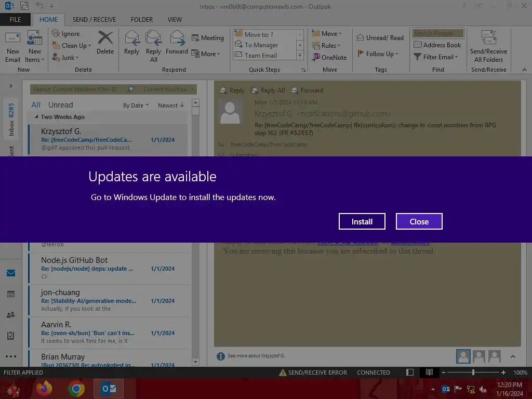Open the Node.js GitHub Bot email
This screenshot has height=399, width=532.
click(x=108, y=268)
